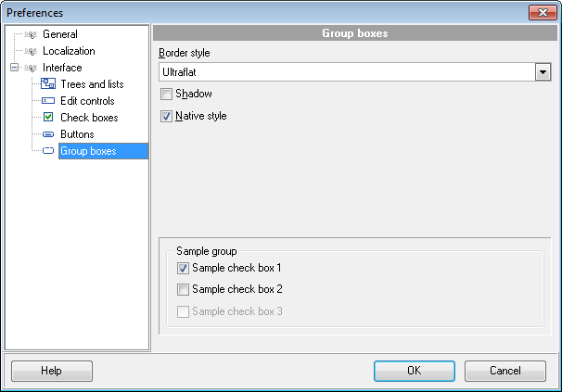Click the Trees and lists icon
The height and width of the screenshot is (392, 562).
coord(48,85)
